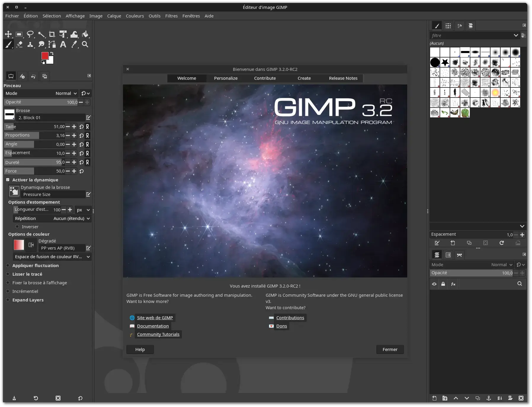Open the Répétition dropdown
This screenshot has width=532, height=407.
[x=70, y=218]
